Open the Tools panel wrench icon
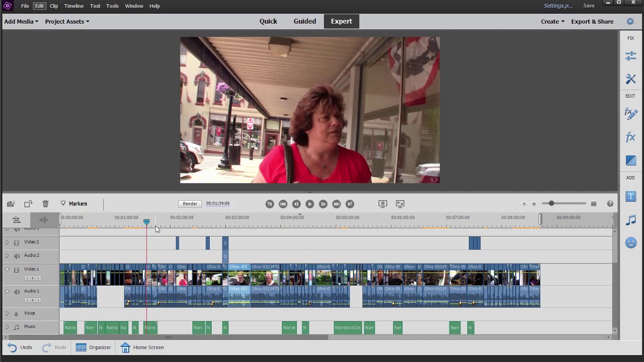The width and height of the screenshot is (644, 362). click(630, 79)
